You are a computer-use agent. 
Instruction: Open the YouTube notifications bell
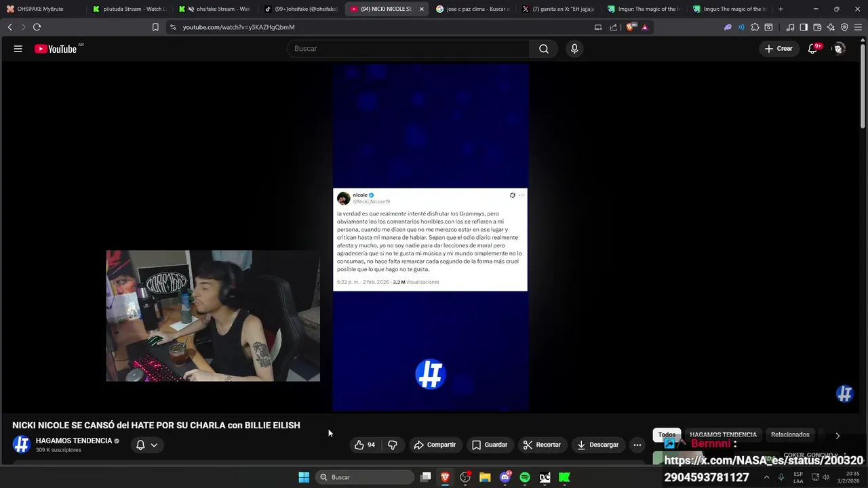coord(813,49)
